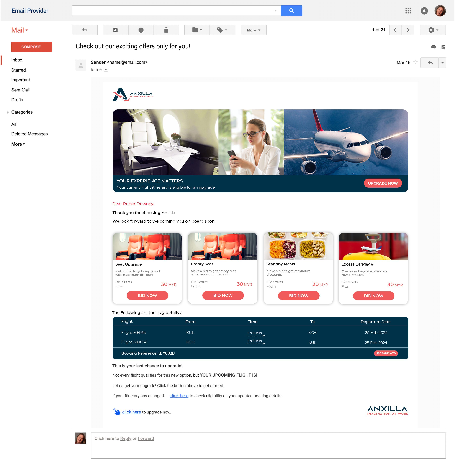
Task: Click the sender's placeholder avatar
Action: click(80, 65)
